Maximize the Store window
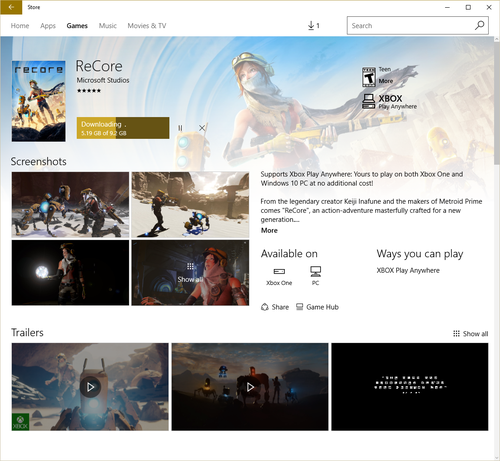 point(468,7)
